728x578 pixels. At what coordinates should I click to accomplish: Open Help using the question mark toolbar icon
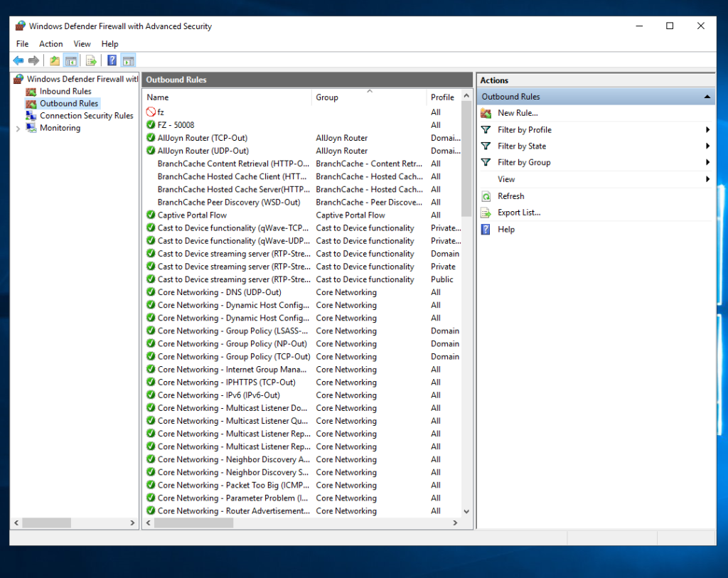[x=110, y=60]
